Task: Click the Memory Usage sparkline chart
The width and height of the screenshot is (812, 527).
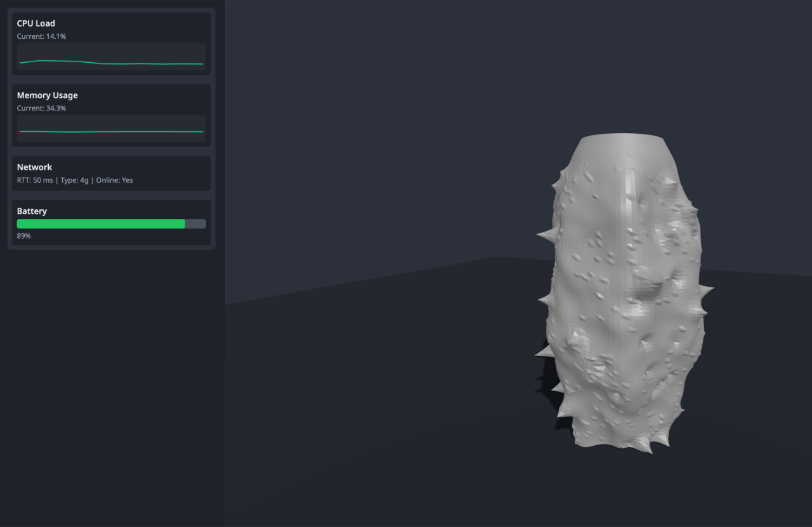Action: pos(111,129)
